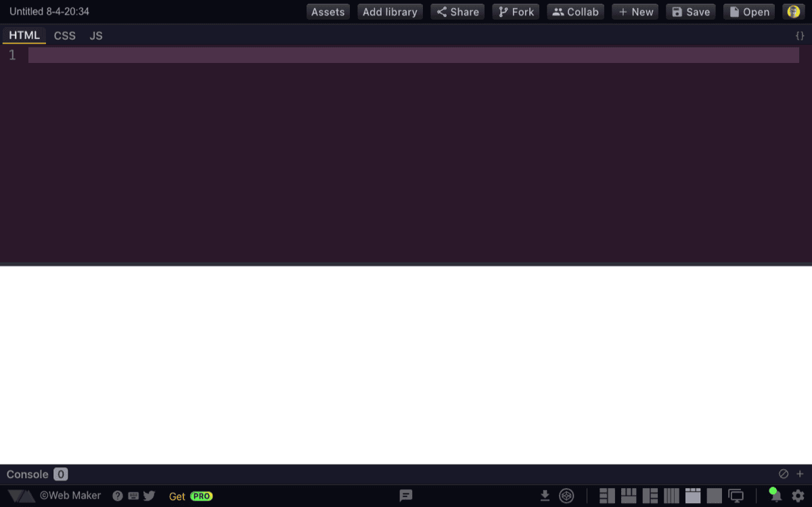
Task: Open the feedback chat bubble icon
Action: [x=405, y=495]
